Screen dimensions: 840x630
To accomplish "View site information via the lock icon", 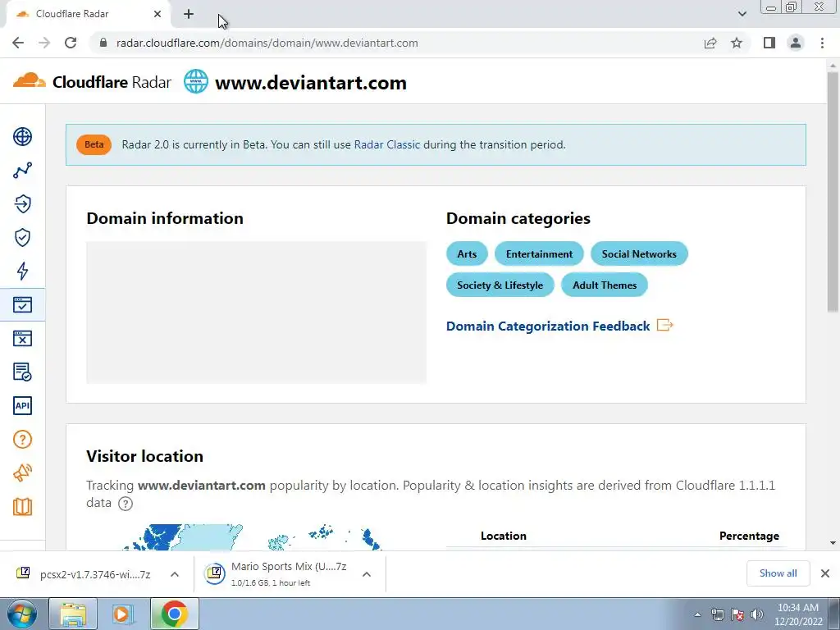I will [104, 43].
